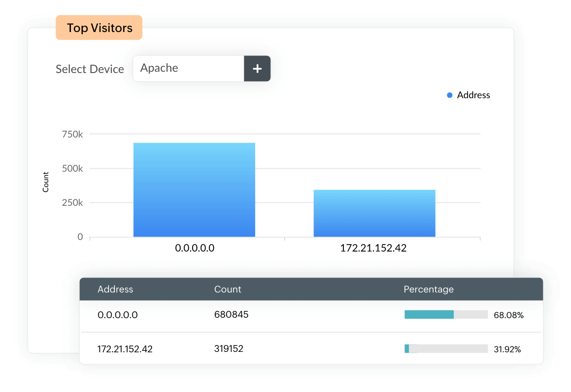This screenshot has width=571, height=392.
Task: Sort by Percentage column header
Action: [x=428, y=289]
